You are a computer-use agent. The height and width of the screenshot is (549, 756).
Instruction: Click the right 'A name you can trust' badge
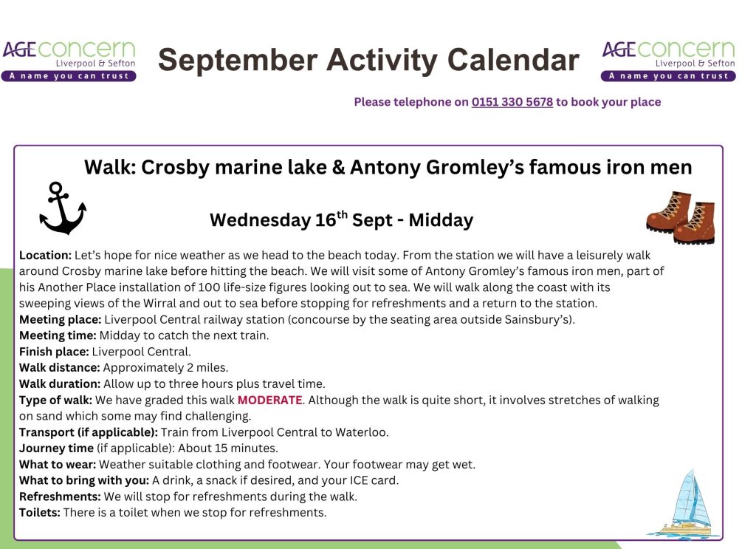(668, 76)
